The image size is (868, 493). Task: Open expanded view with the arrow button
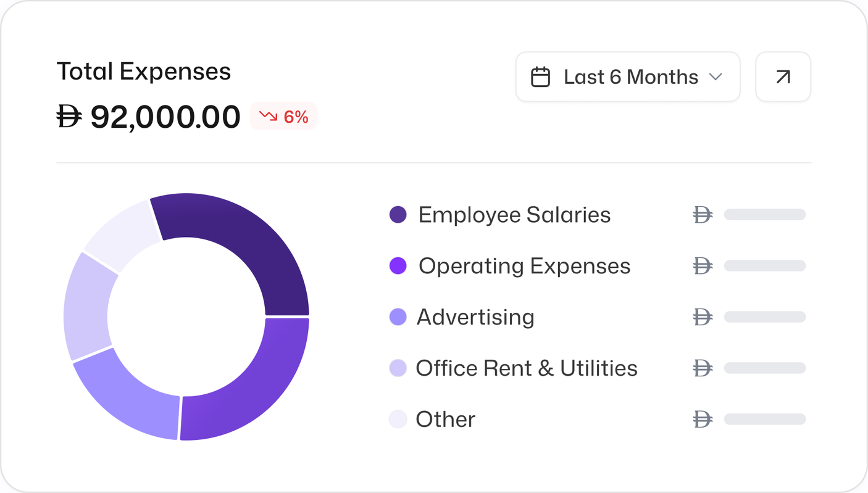783,77
